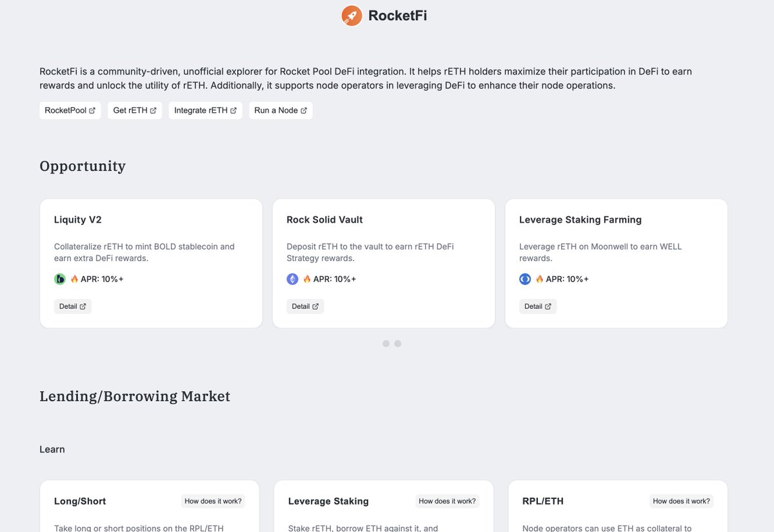Click How does it work on RPL/ETH card
The width and height of the screenshot is (774, 532).
click(681, 500)
